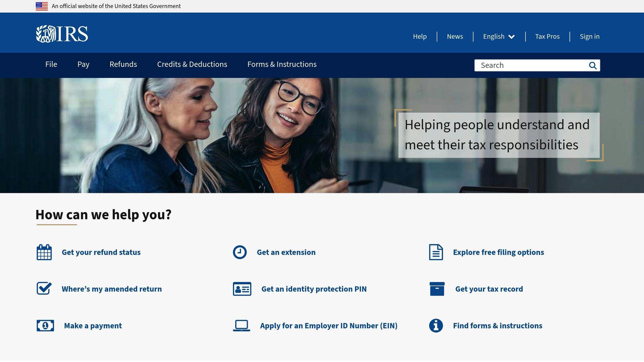644x362 pixels.
Task: Click the laptop icon for EIN application
Action: point(241,326)
